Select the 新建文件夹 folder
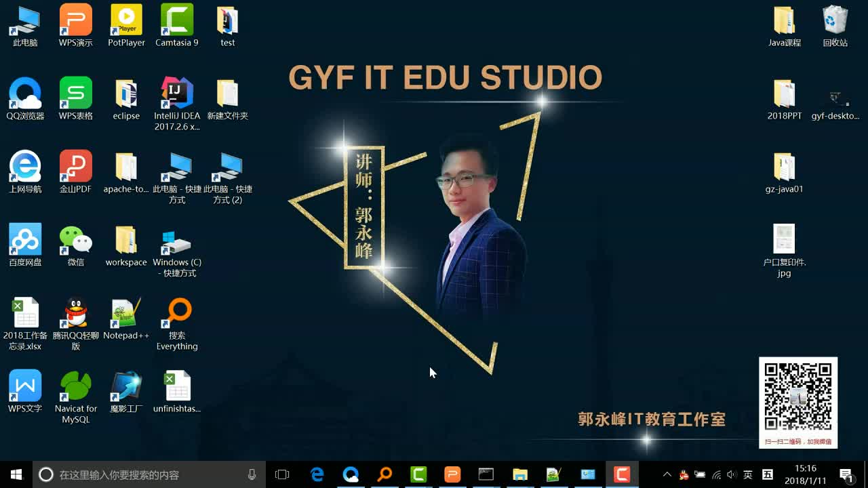Viewport: 868px width, 488px height. [228, 99]
